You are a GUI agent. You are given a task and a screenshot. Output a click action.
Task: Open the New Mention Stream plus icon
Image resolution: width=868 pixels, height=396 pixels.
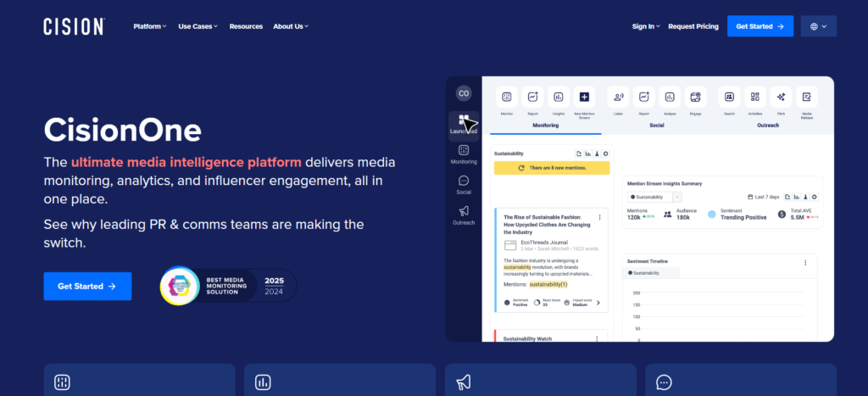[x=583, y=98]
